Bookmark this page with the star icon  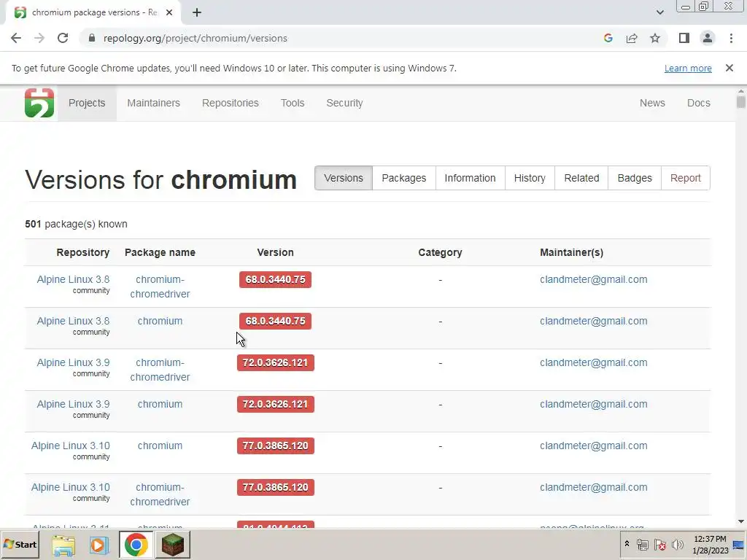coord(655,38)
